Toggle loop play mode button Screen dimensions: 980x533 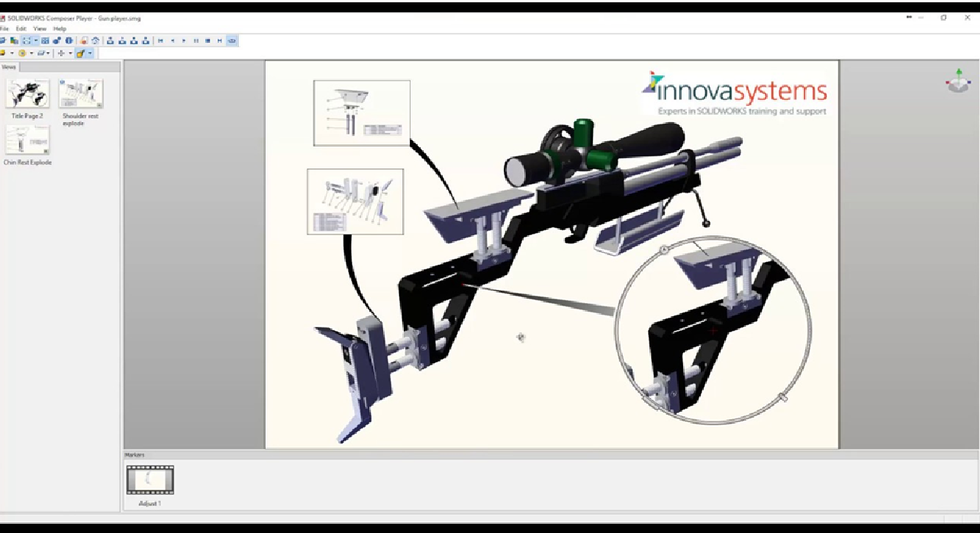click(232, 40)
